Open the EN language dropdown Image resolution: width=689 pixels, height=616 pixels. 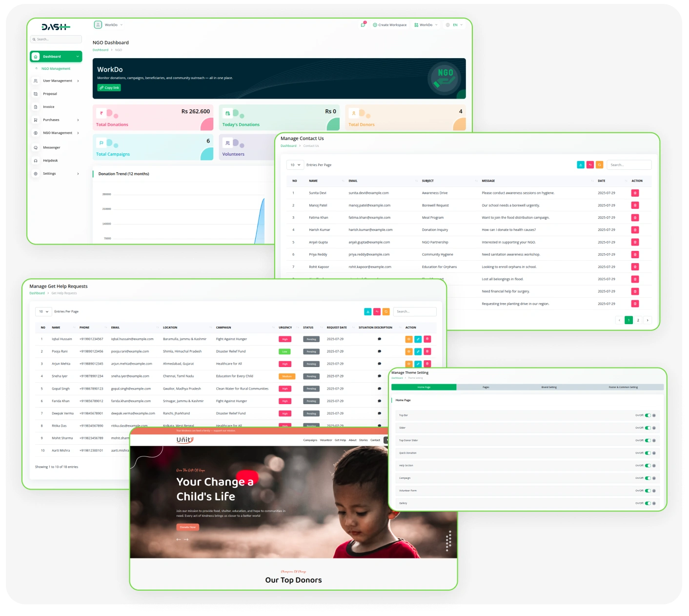(454, 25)
